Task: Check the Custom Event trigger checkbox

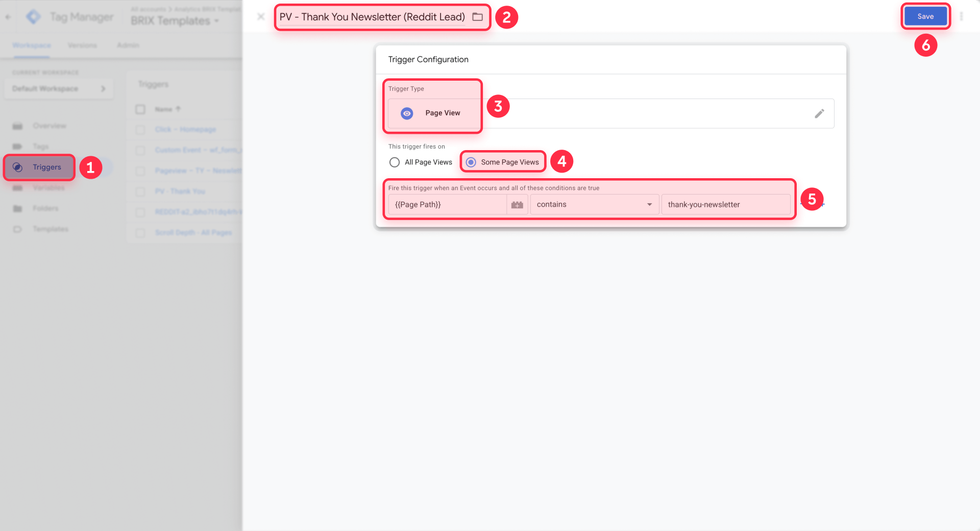Action: tap(140, 150)
